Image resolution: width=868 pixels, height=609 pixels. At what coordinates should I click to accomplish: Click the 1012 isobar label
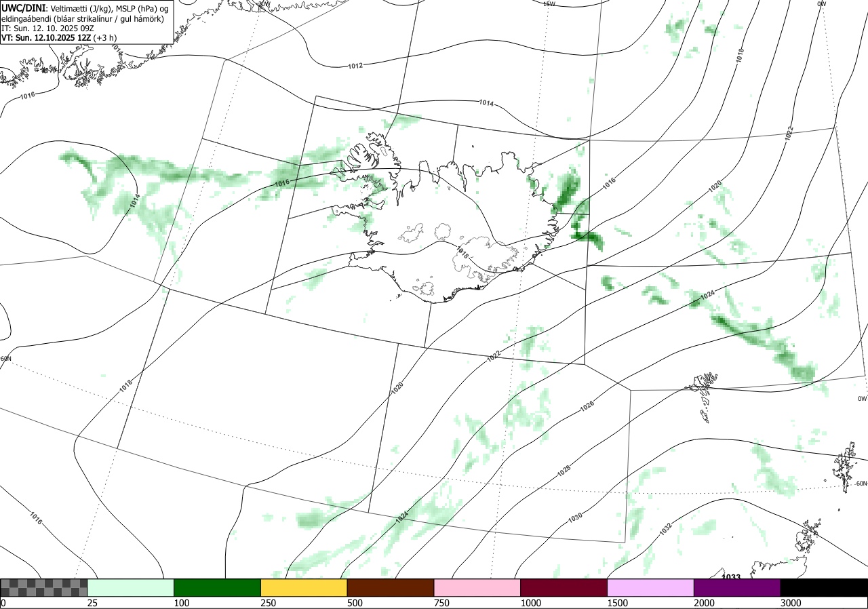(355, 66)
